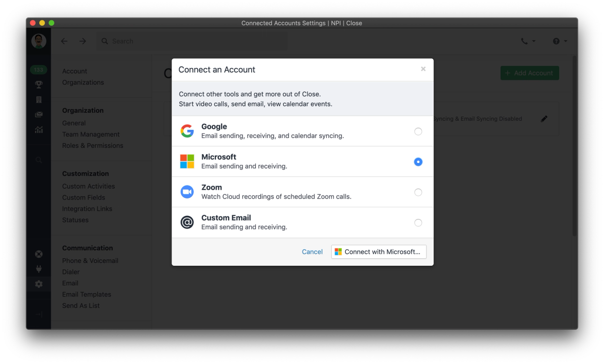
Task: Open the plug integrations icon in sidebar
Action: coord(39,269)
